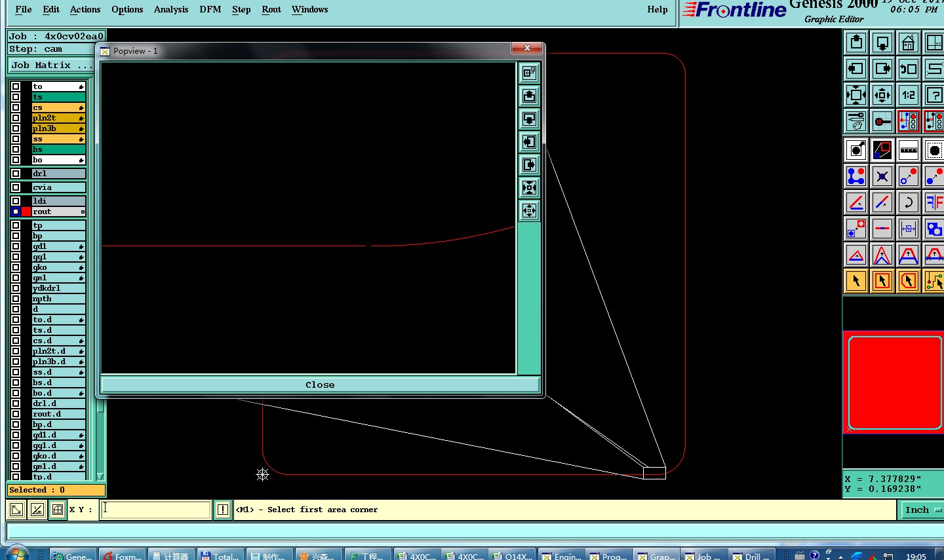944x560 pixels.
Task: Click the traffic light snap control icon
Action: click(x=909, y=121)
